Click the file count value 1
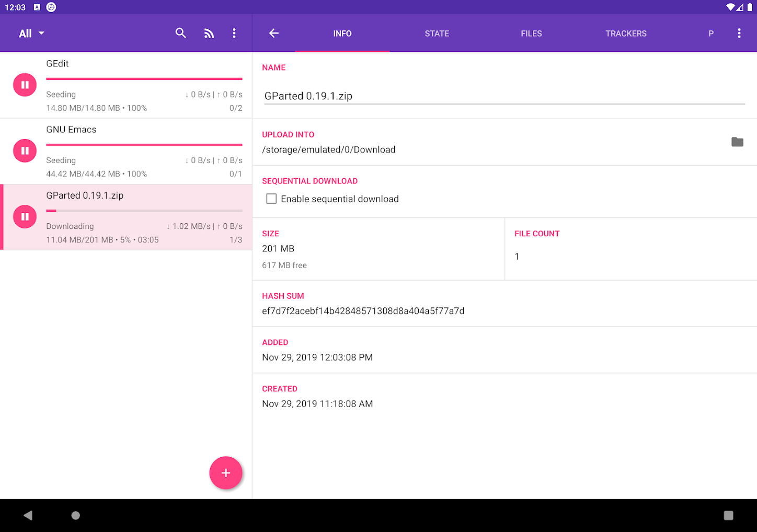This screenshot has height=532, width=757. [517, 257]
